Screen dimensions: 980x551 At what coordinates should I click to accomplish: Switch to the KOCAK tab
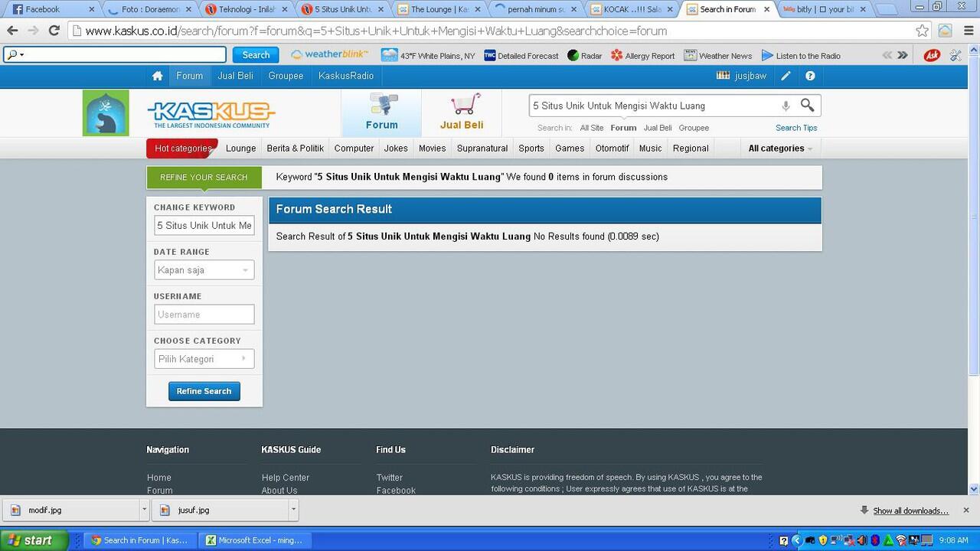pyautogui.click(x=632, y=9)
